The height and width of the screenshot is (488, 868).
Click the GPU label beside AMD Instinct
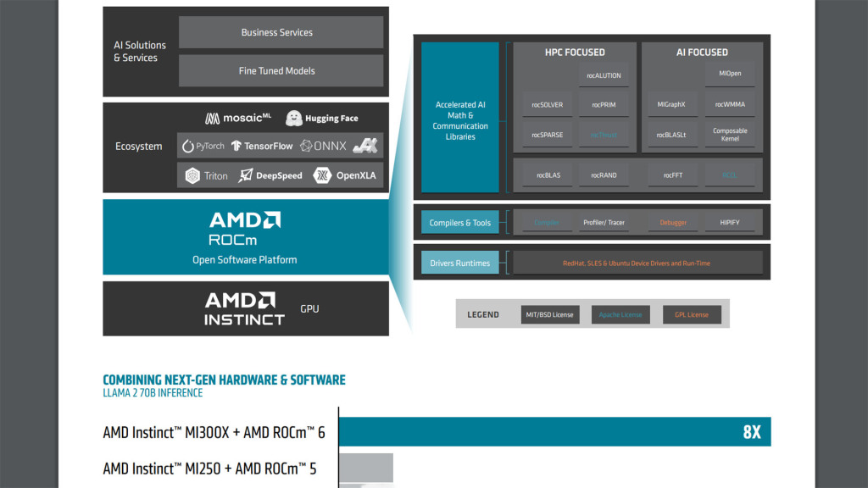tap(309, 308)
